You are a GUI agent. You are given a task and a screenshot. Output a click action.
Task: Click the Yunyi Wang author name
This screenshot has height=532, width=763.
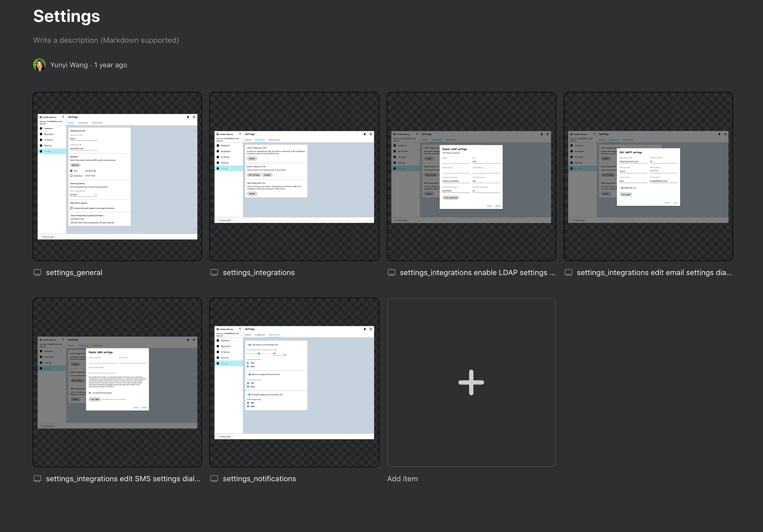[x=69, y=65]
